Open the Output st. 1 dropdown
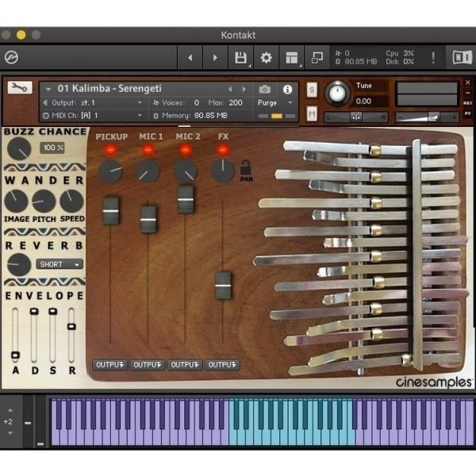The image size is (476, 476). point(93,103)
